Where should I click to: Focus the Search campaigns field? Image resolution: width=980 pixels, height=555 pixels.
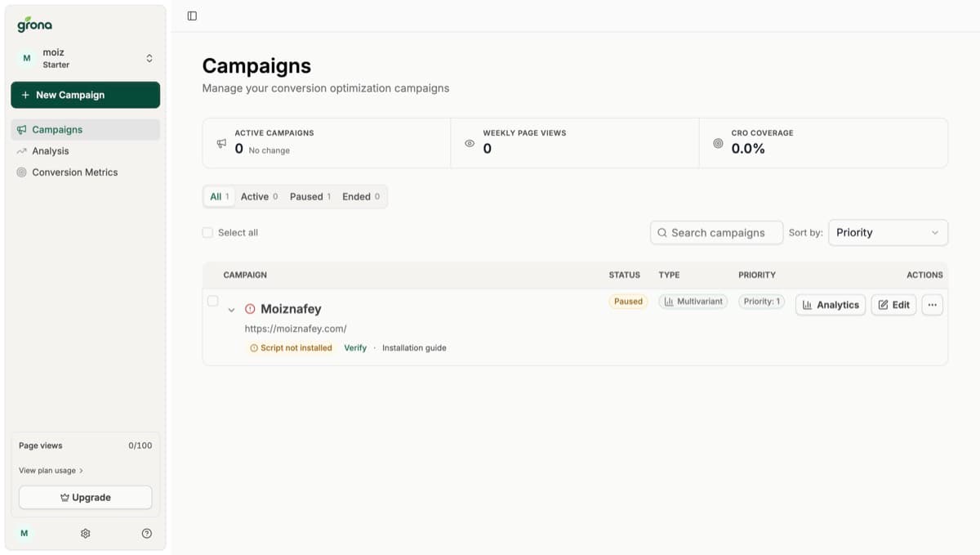716,233
